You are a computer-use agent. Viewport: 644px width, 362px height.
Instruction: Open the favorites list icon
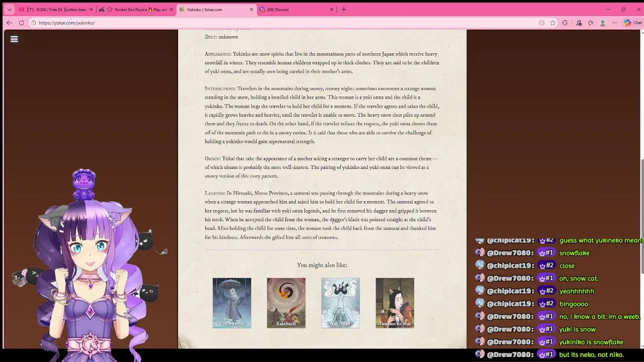coord(591,23)
